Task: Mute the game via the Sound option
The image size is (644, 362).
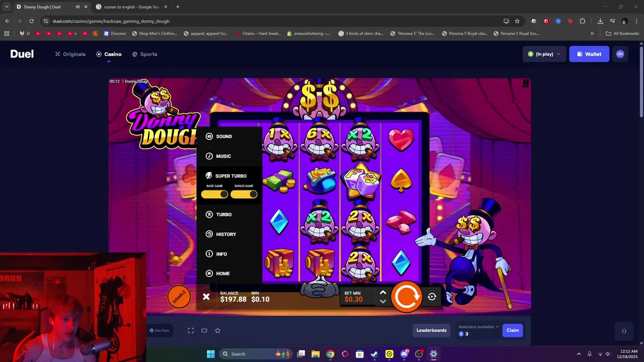Action: [219, 136]
